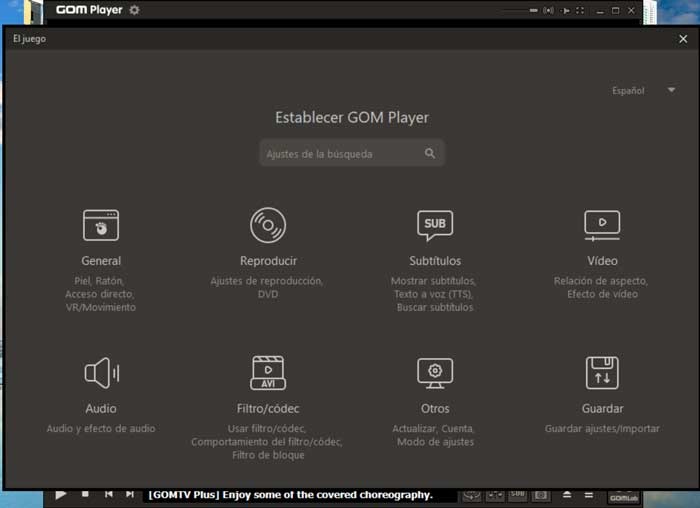Viewport: 700px width, 508px height.
Task: Click GOM Player title bar gear icon
Action: (x=134, y=10)
